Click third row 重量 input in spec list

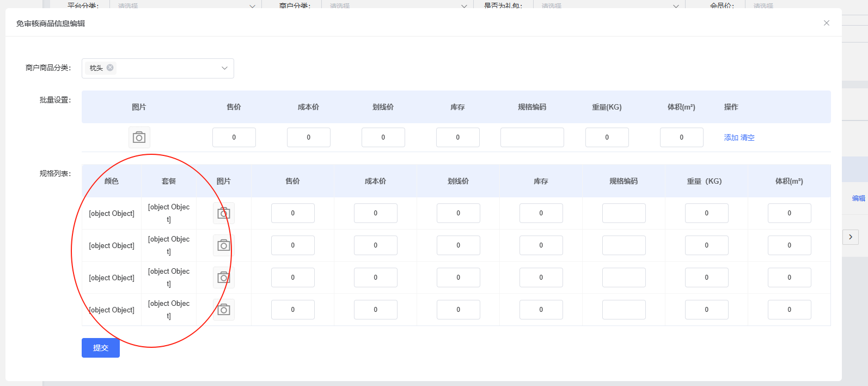pos(707,278)
